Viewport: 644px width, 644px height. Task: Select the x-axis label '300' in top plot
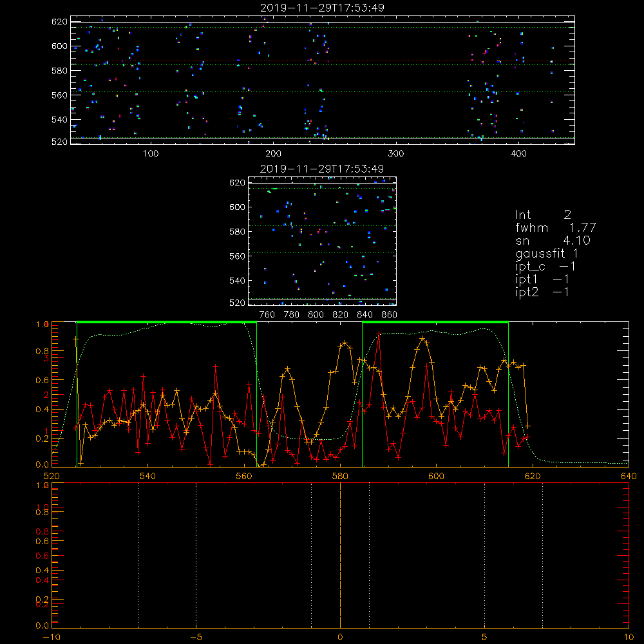pos(396,154)
